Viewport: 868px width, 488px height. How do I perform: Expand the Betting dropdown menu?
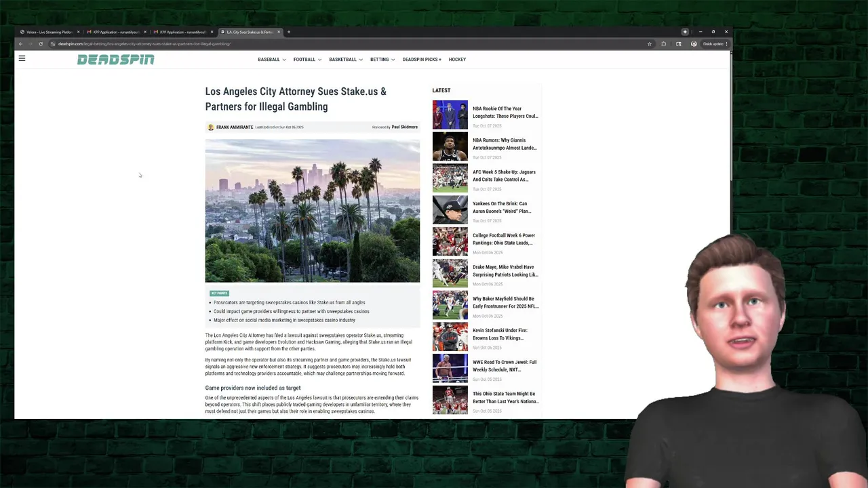click(x=382, y=60)
